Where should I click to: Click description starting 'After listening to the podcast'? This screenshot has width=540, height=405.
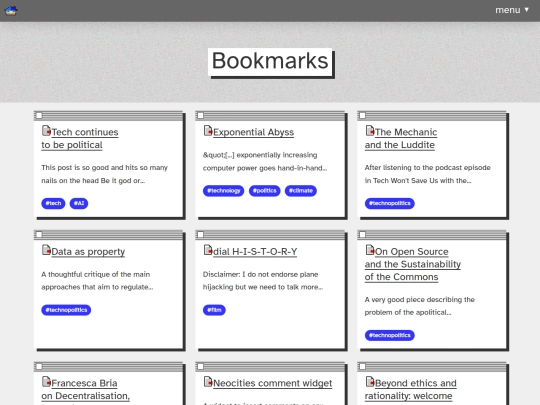click(x=427, y=174)
